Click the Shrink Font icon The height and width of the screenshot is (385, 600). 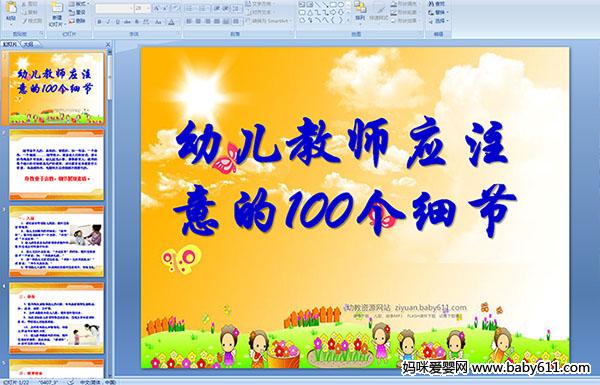tap(165, 8)
